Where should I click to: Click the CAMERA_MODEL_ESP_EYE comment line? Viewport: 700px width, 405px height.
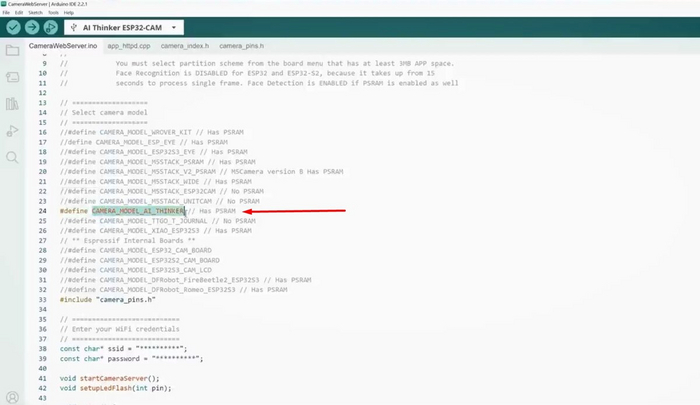point(144,142)
